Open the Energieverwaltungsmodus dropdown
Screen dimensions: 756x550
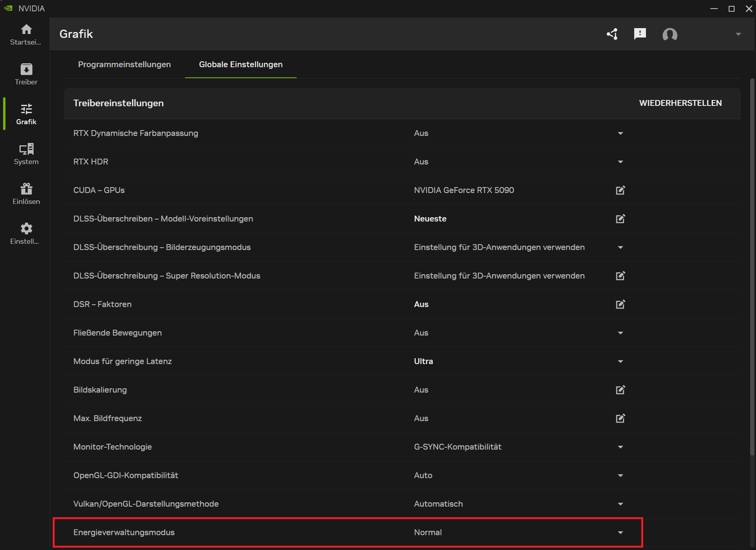(620, 532)
